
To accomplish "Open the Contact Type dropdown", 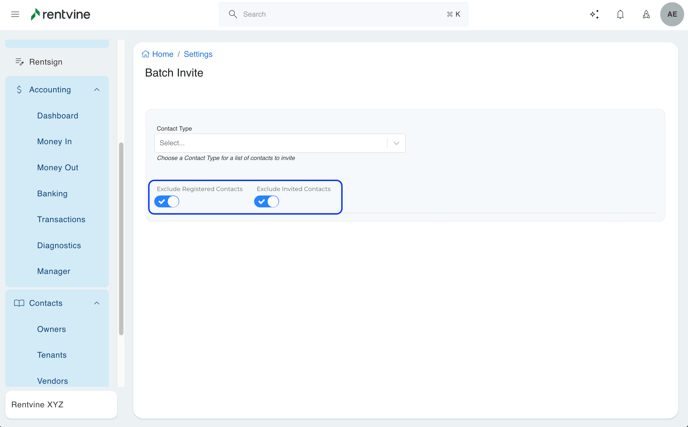I will (x=280, y=143).
